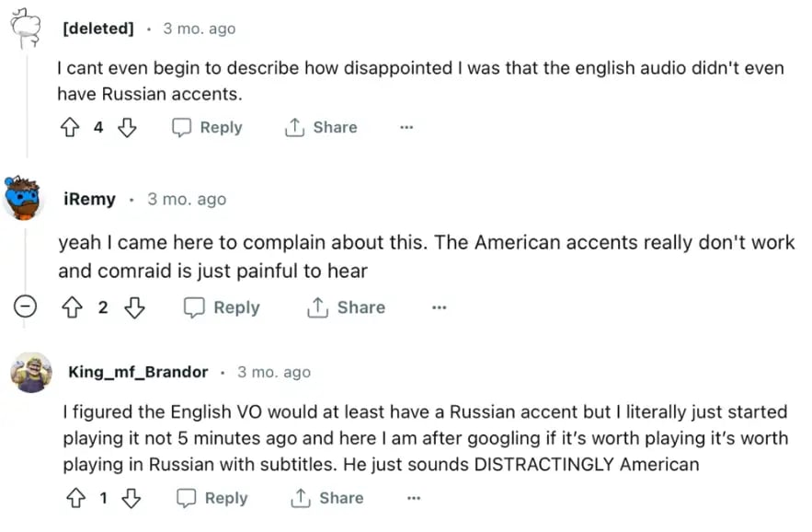Upvote iRemy's comment
812x532 pixels.
pos(71,307)
